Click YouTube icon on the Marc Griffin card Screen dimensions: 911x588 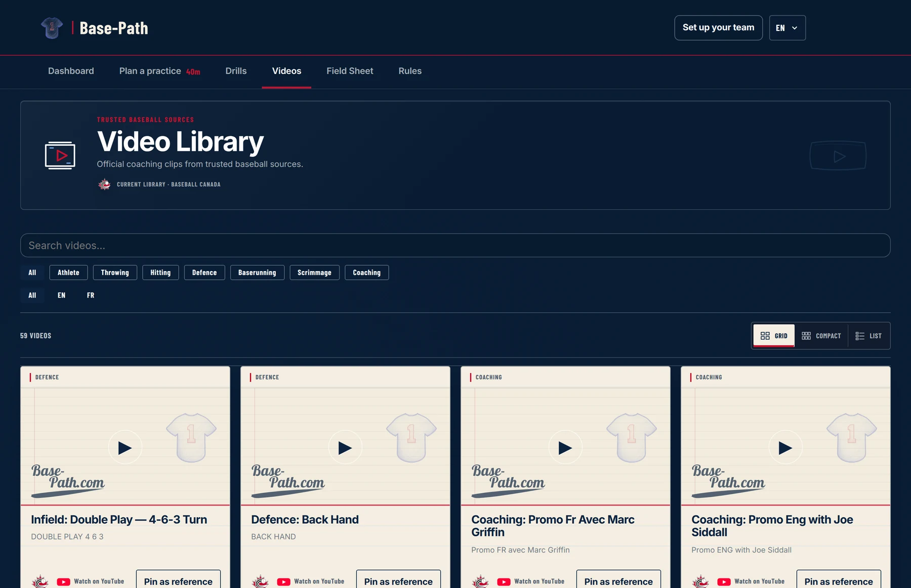coord(504,582)
